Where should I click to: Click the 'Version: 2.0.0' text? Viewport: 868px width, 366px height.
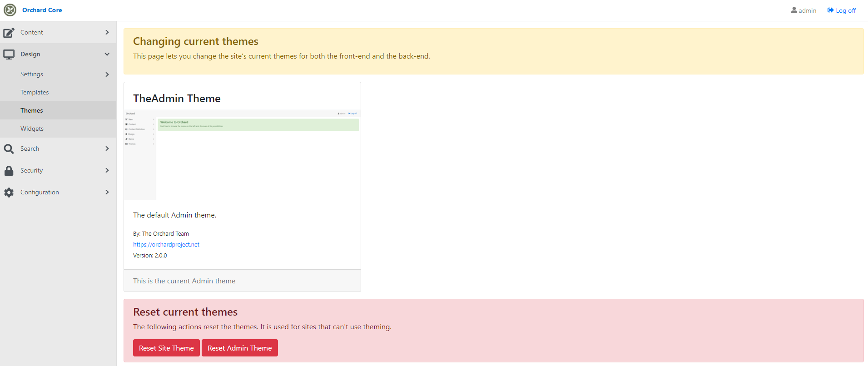pos(150,256)
